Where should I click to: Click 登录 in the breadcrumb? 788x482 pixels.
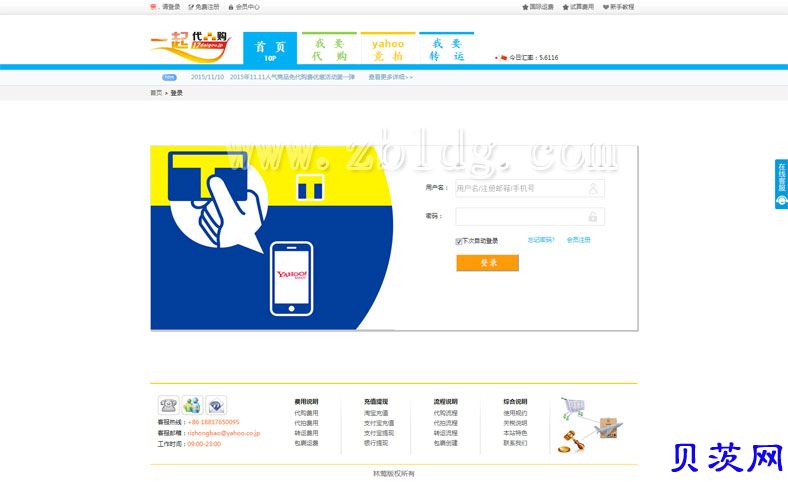(x=176, y=93)
